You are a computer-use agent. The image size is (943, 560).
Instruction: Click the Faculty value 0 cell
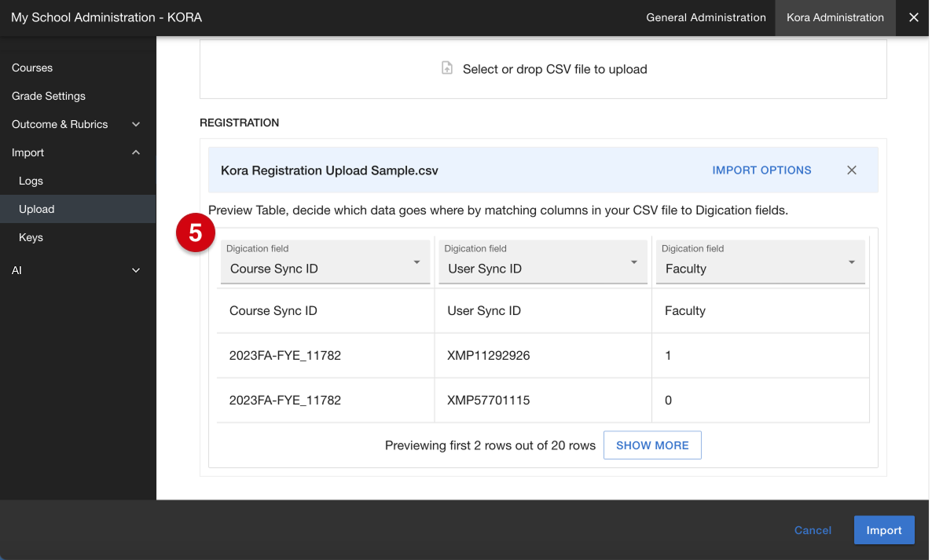[761, 401]
